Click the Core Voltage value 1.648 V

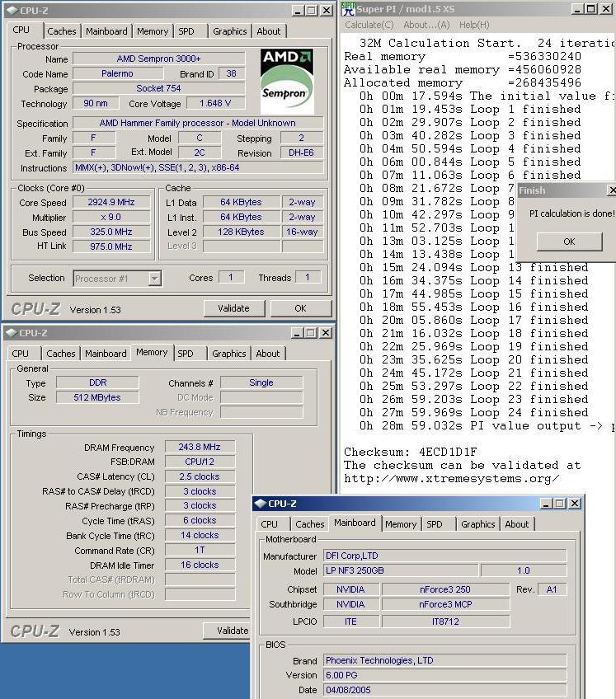[215, 103]
